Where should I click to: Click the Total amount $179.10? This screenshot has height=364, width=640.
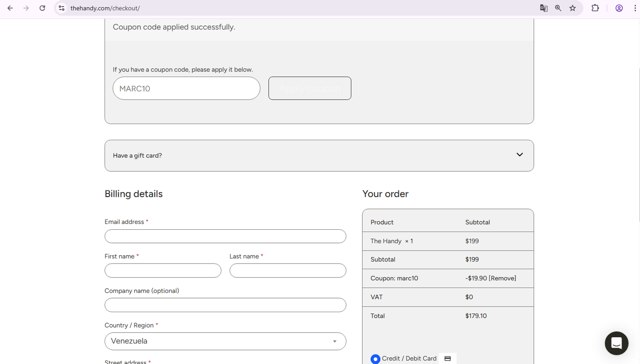click(476, 316)
